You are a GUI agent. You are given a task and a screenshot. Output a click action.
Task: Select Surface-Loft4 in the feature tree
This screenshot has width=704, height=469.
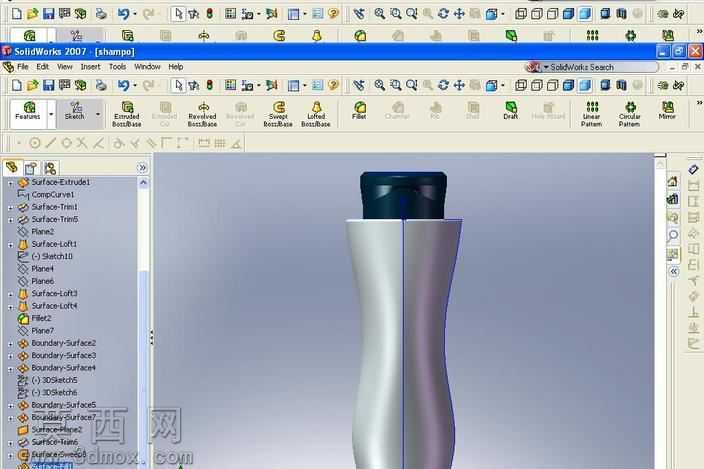tap(54, 306)
